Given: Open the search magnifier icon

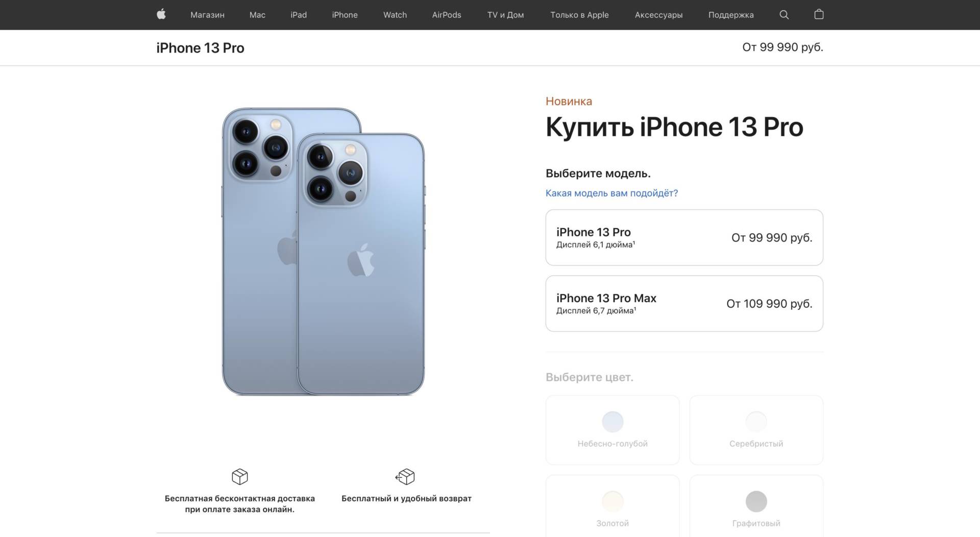Looking at the screenshot, I should 784,15.
